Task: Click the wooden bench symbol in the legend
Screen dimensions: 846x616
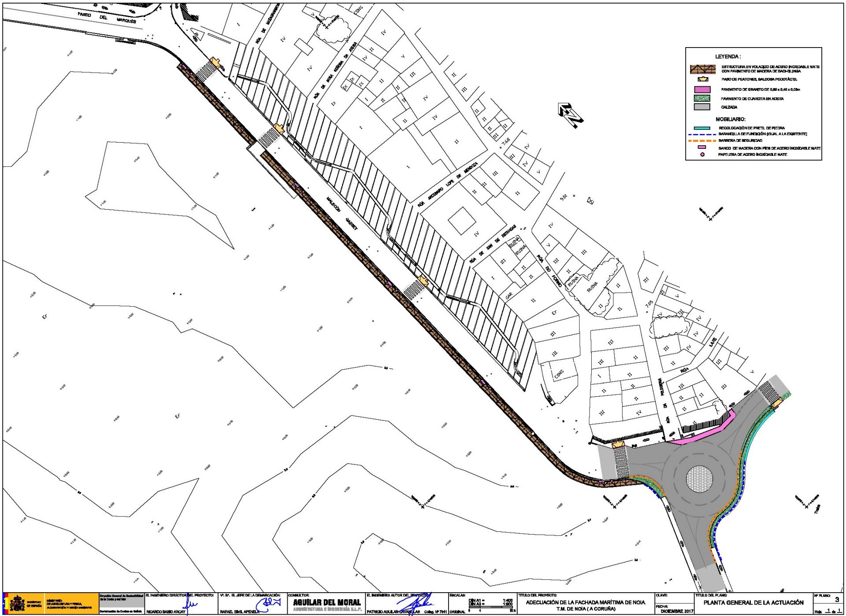Action: 702,148
